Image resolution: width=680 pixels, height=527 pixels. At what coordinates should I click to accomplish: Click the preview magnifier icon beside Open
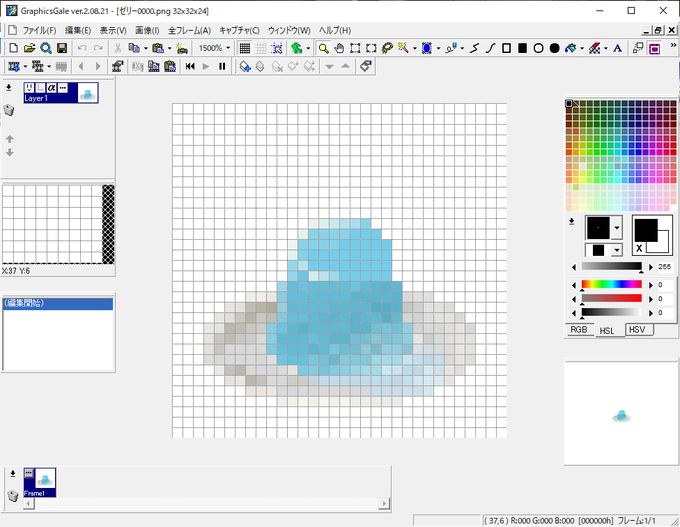pos(46,48)
